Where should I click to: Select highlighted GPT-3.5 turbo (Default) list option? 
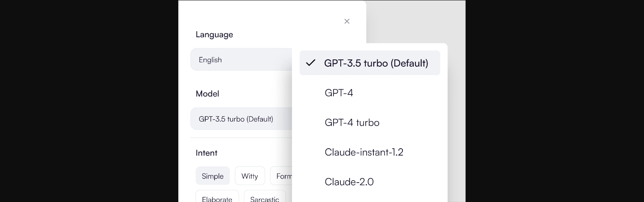tap(376, 63)
